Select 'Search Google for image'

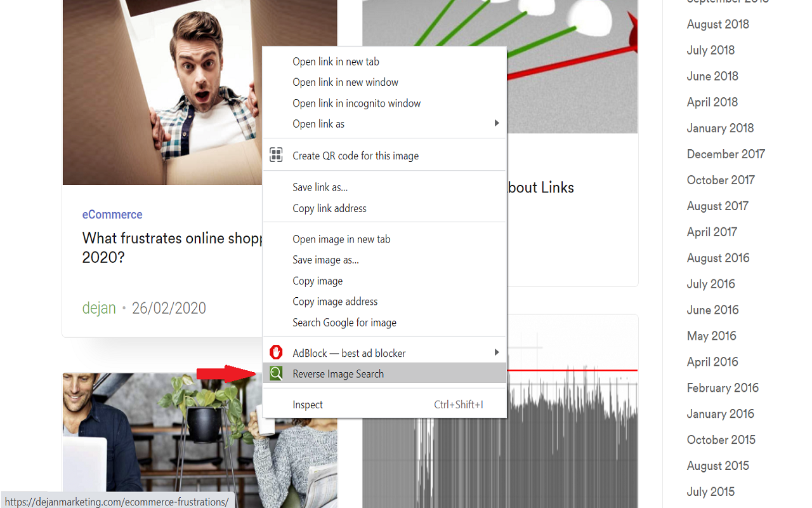pos(344,322)
